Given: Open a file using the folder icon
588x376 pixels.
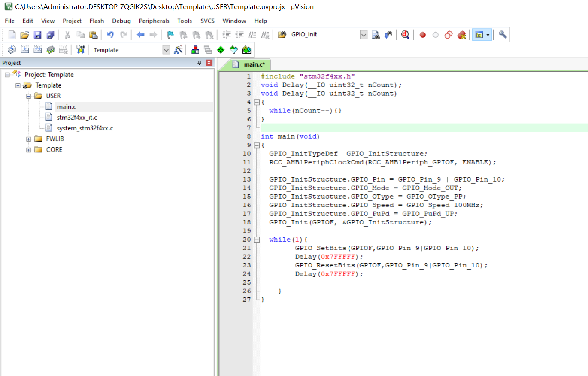Looking at the screenshot, I should [x=24, y=35].
